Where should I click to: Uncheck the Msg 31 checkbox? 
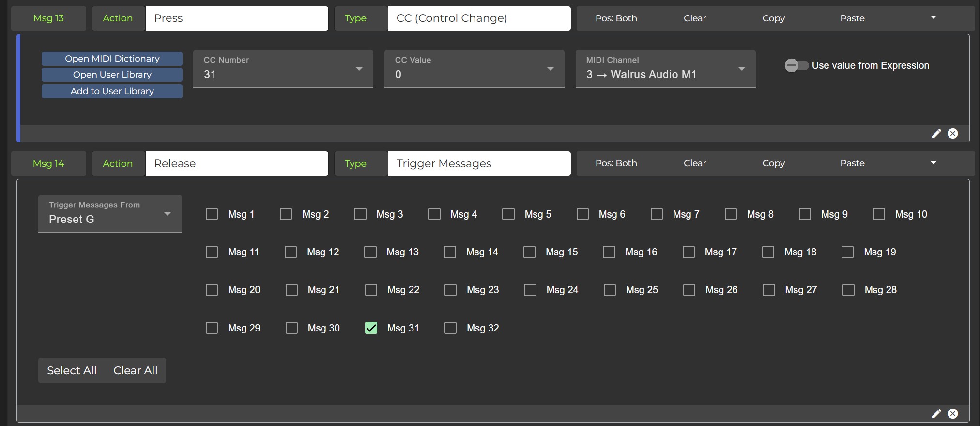coord(371,328)
